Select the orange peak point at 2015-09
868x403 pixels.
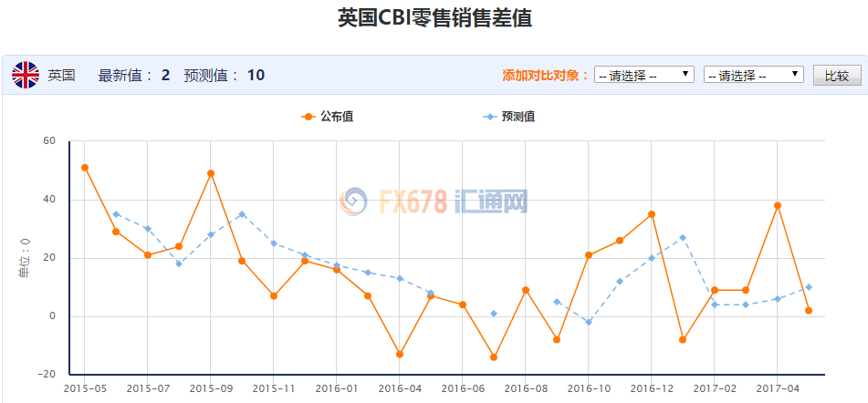(x=211, y=173)
